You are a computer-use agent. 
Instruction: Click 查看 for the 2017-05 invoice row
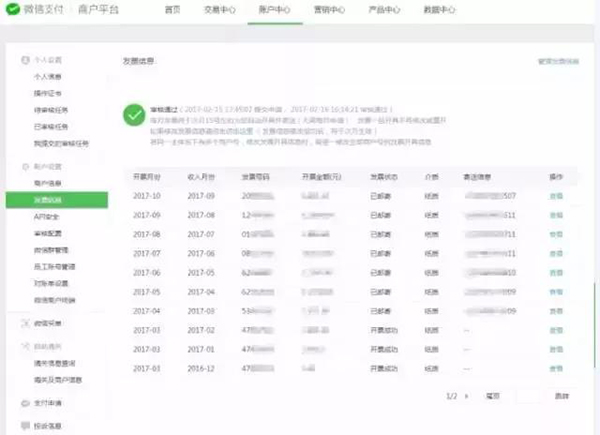(556, 291)
